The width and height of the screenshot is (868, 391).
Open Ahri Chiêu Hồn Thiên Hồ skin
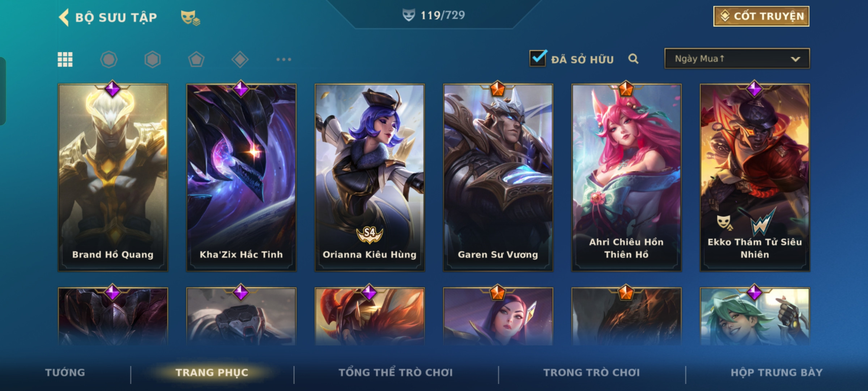point(626,177)
